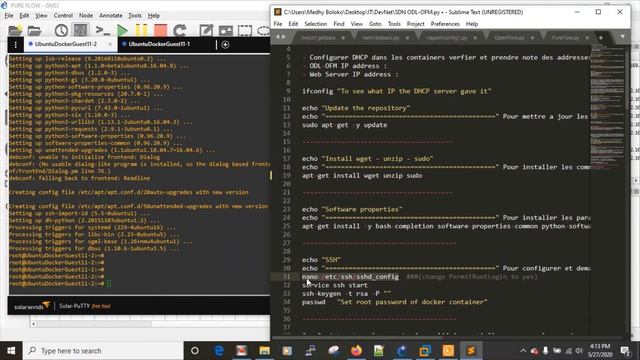This screenshot has height=360, width=640.
Task: Open GNS3 Annotate menu
Action: [111, 16]
